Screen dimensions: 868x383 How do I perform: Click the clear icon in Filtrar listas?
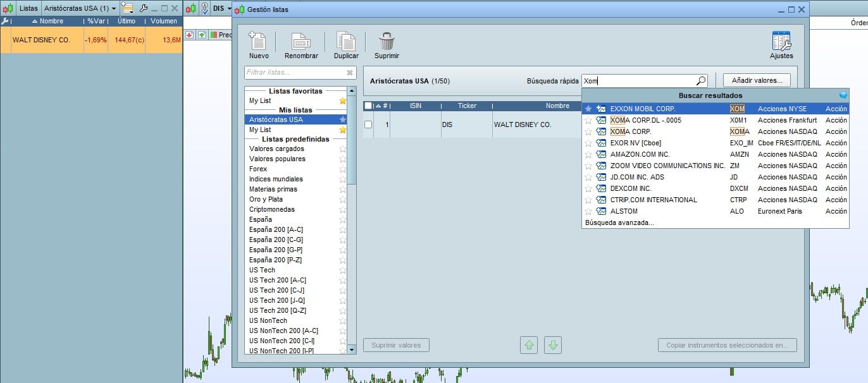pyautogui.click(x=350, y=73)
